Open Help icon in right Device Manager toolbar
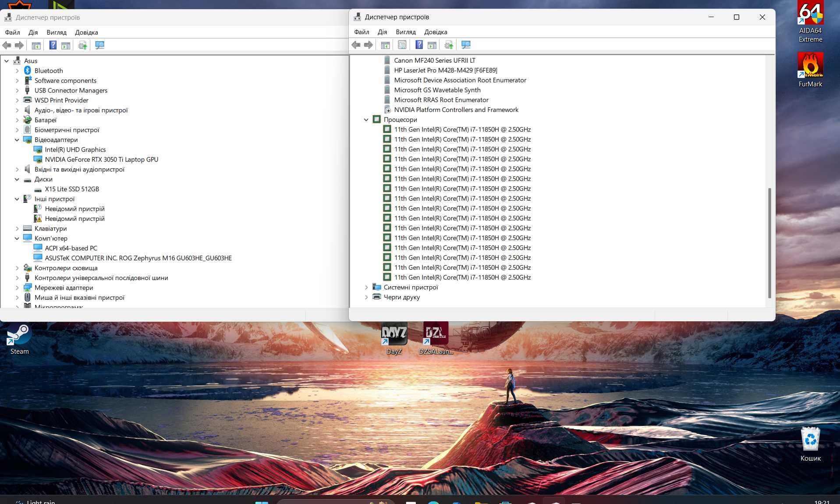The image size is (840, 504). (x=419, y=45)
